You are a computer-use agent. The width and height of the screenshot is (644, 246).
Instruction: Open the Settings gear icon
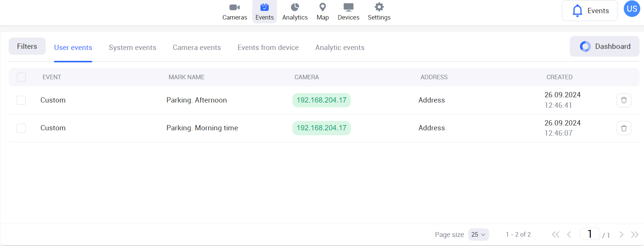[x=379, y=8]
